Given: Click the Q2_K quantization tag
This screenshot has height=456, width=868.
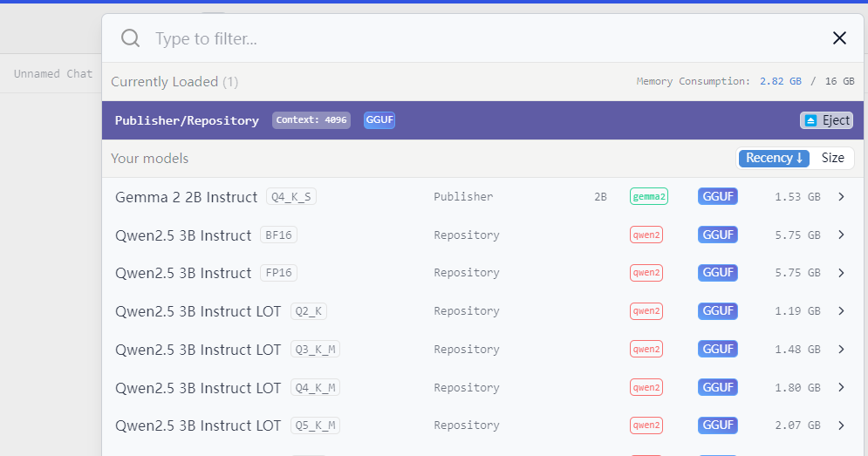Looking at the screenshot, I should (x=308, y=311).
